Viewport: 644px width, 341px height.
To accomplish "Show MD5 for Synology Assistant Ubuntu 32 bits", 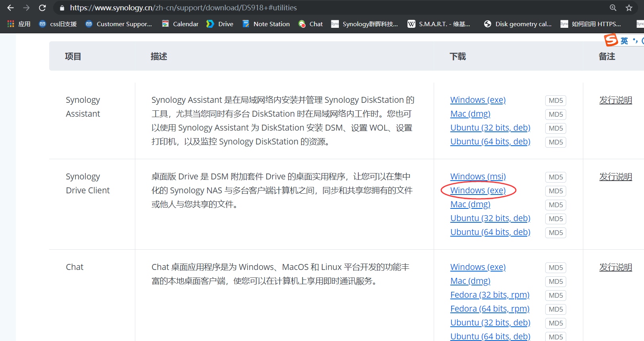I will coord(556,128).
